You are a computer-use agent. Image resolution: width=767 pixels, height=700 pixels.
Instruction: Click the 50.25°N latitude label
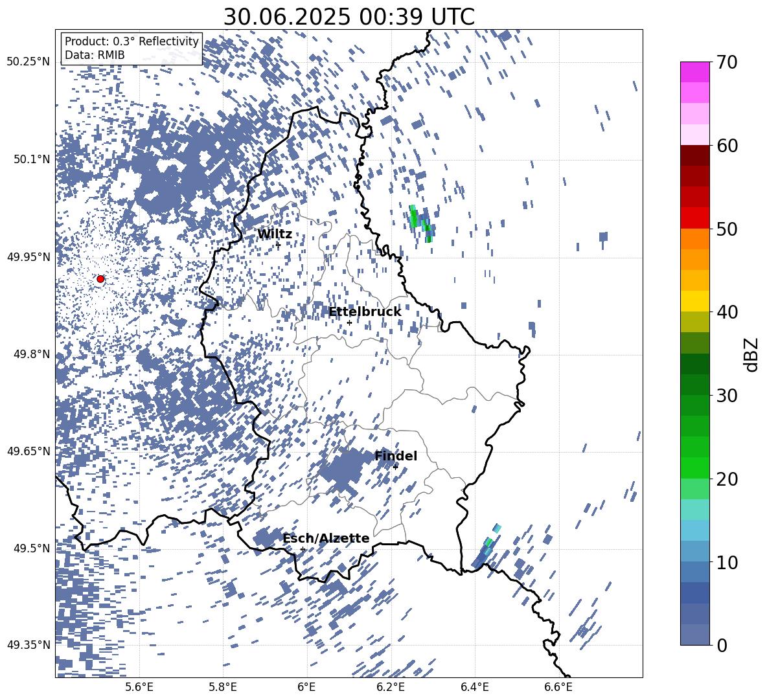point(29,62)
